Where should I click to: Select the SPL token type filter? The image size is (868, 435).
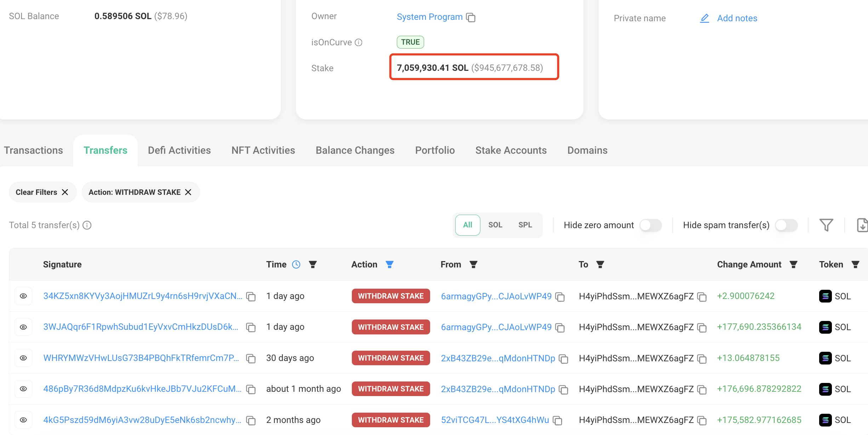tap(525, 225)
